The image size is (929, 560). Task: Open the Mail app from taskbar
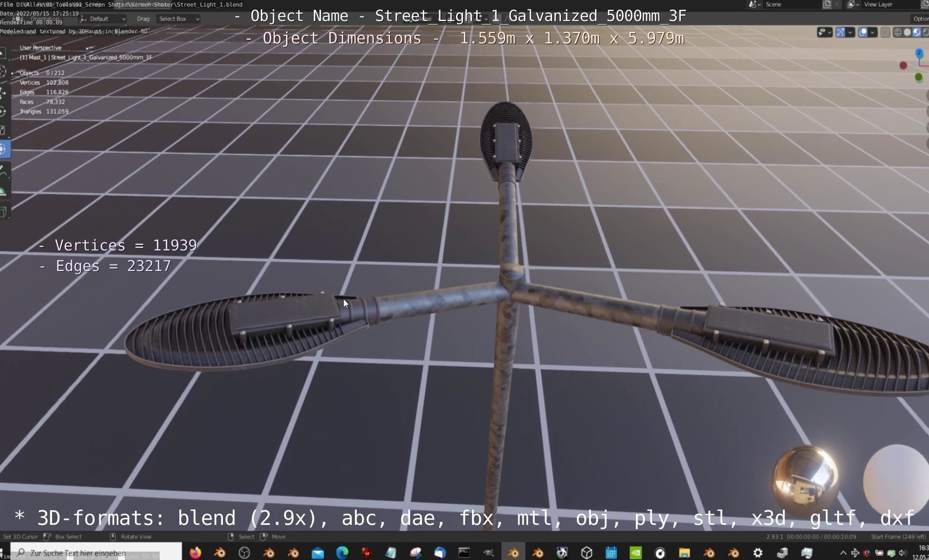[318, 553]
